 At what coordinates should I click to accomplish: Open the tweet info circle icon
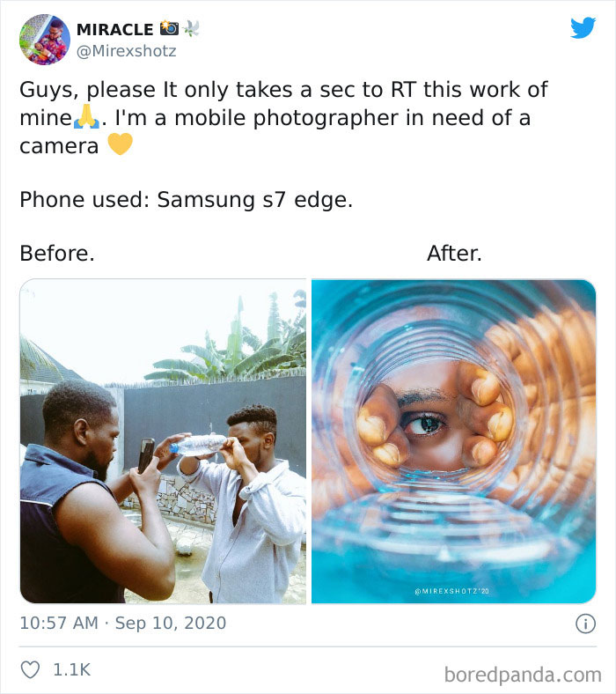(x=584, y=624)
